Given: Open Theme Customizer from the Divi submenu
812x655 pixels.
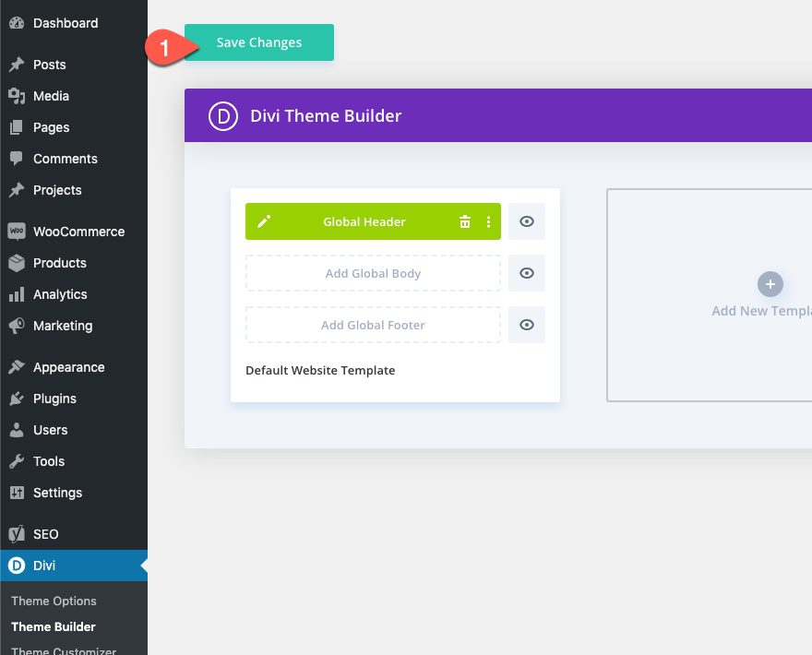Looking at the screenshot, I should pos(63,649).
